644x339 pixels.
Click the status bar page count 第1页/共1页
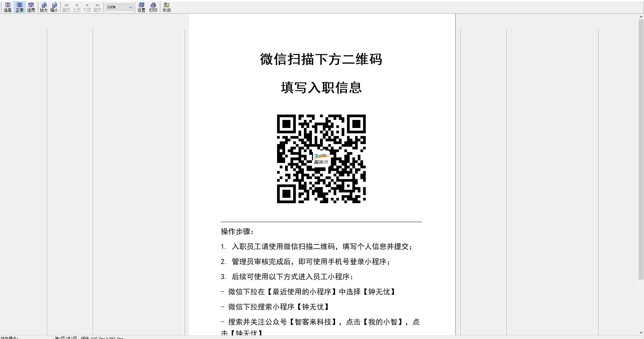(x=66, y=338)
